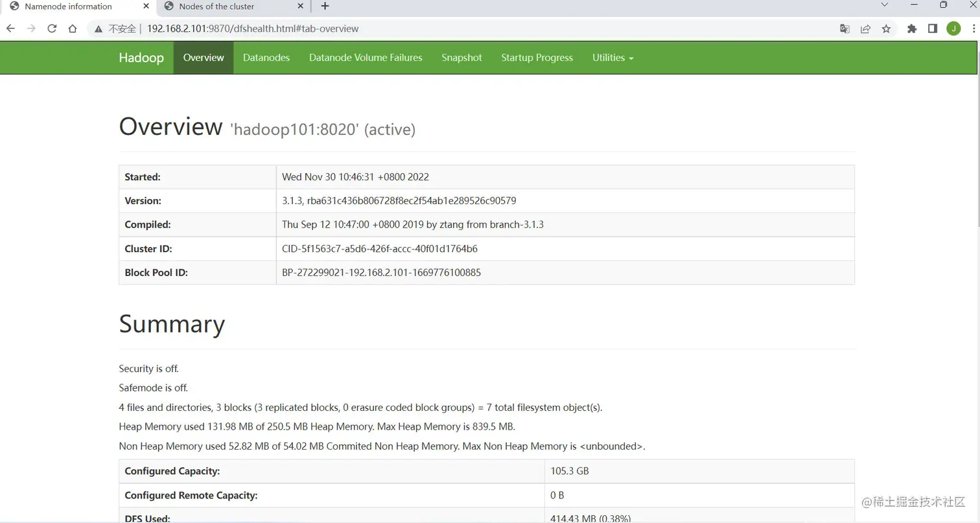The width and height of the screenshot is (980, 523).
Task: Click the address bar URL
Action: [x=253, y=29]
